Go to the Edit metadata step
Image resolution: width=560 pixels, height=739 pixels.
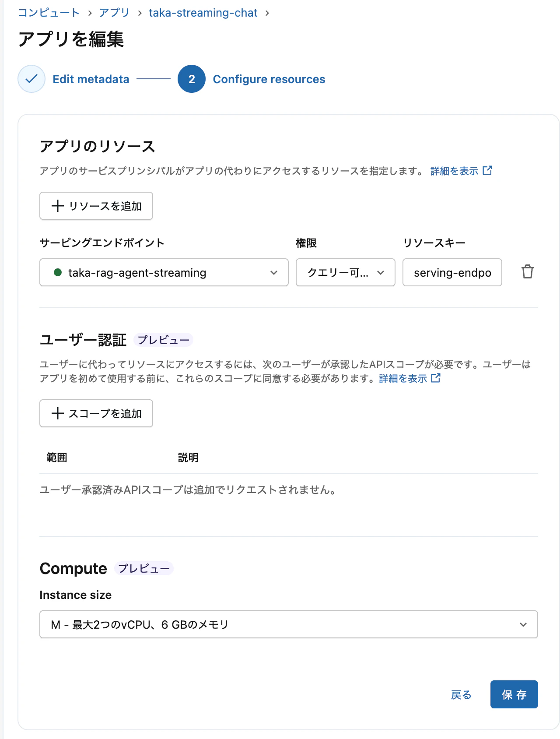coord(91,79)
